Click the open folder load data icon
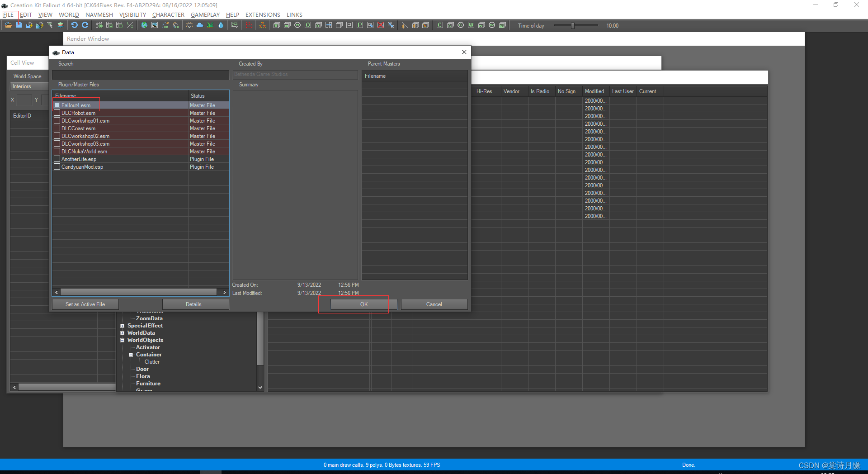Image resolution: width=868 pixels, height=474 pixels. point(8,25)
